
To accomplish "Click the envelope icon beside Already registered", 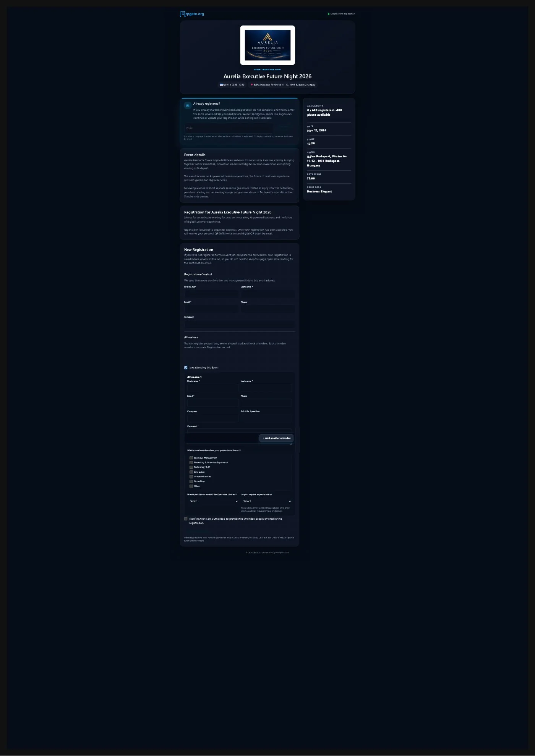I will [188, 106].
